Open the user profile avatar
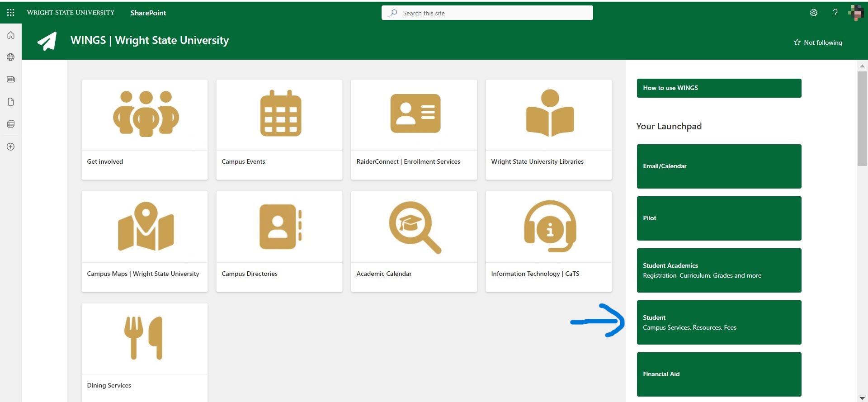The width and height of the screenshot is (868, 402). [856, 13]
